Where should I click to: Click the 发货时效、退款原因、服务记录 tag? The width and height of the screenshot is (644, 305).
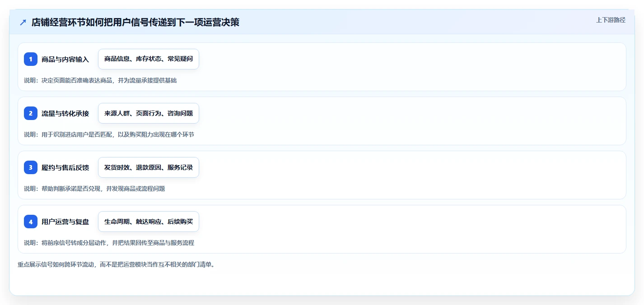(149, 167)
